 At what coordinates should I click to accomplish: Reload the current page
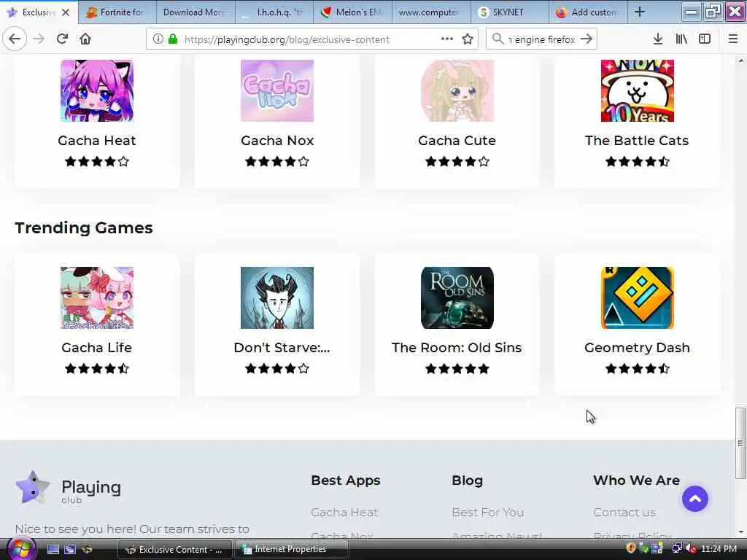(62, 39)
